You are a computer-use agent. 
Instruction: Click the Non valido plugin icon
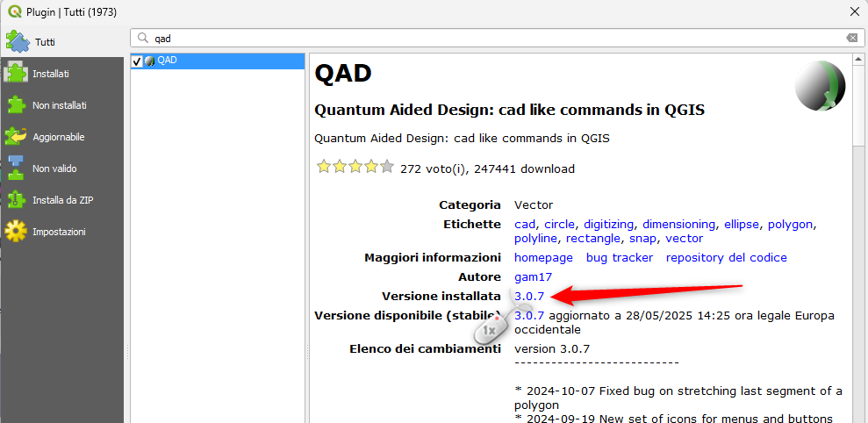coord(16,168)
